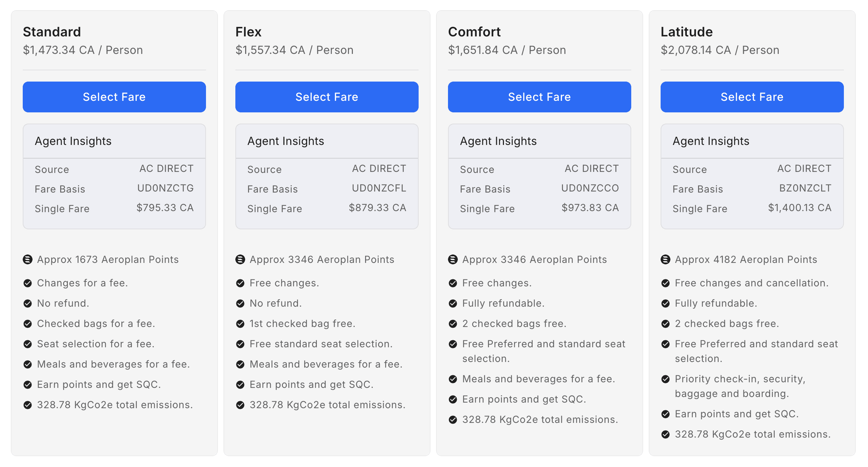Click the Latitude card title
This screenshot has height=467, width=868.
click(686, 32)
